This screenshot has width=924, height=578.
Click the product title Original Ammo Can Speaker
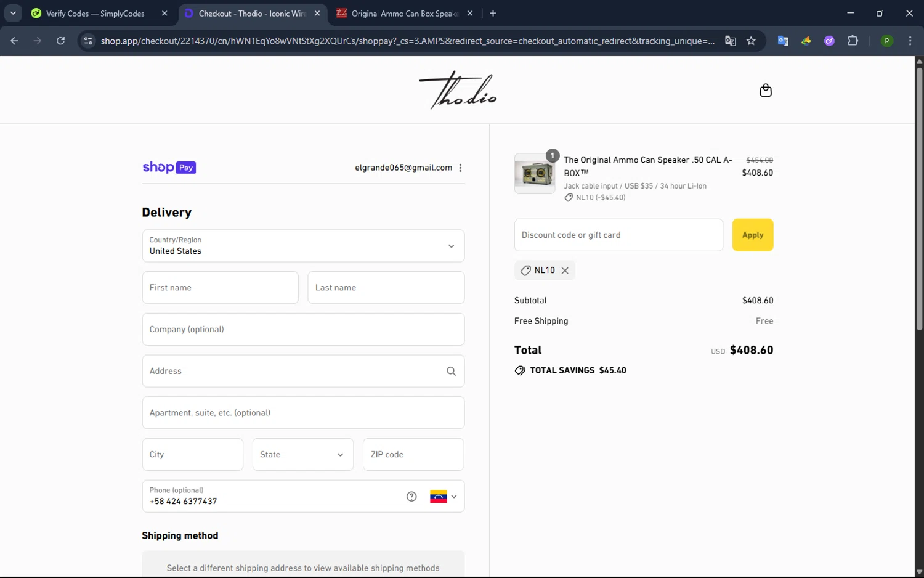(648, 166)
